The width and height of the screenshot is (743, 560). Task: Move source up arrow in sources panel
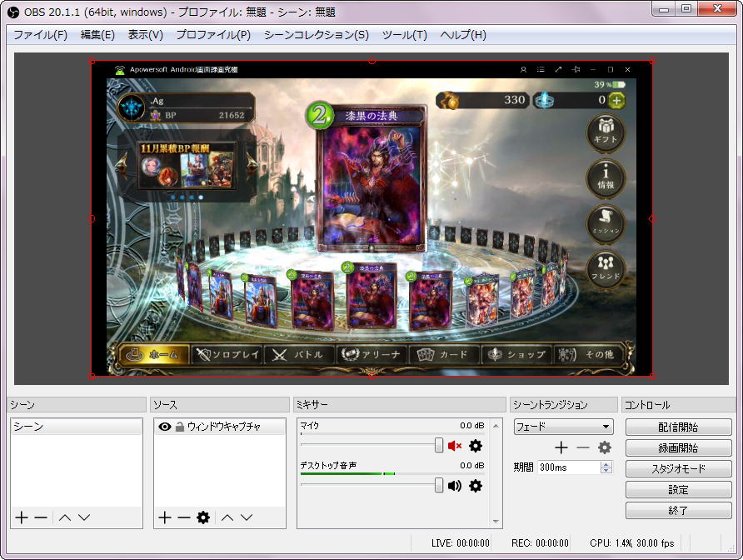[227, 517]
